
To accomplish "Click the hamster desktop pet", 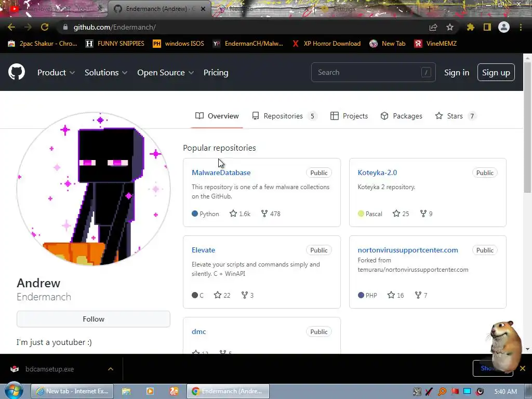I will [504, 346].
